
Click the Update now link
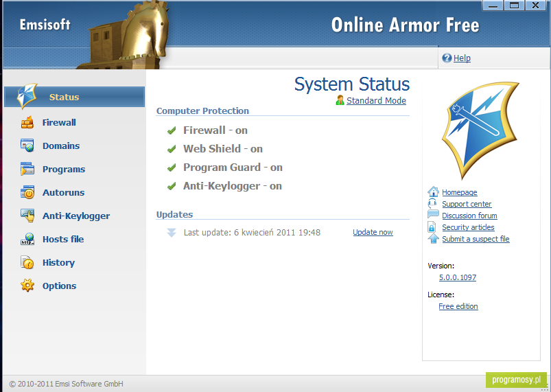click(373, 232)
